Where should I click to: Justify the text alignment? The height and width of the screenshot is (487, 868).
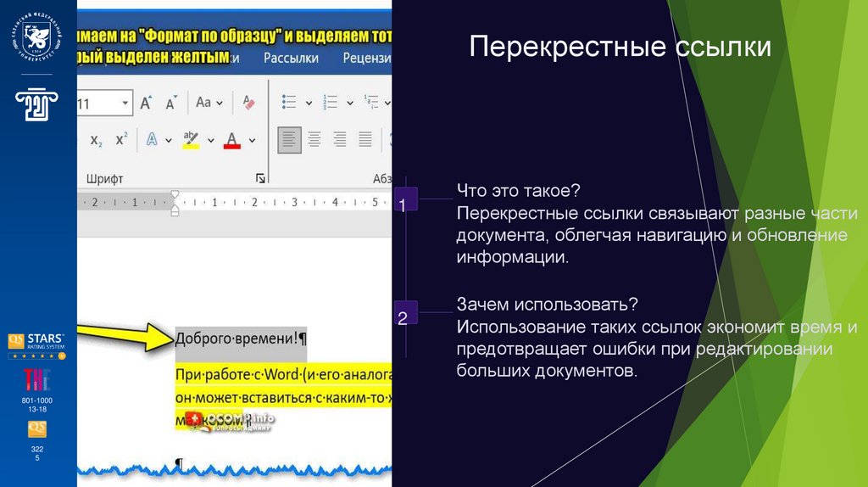tap(365, 139)
